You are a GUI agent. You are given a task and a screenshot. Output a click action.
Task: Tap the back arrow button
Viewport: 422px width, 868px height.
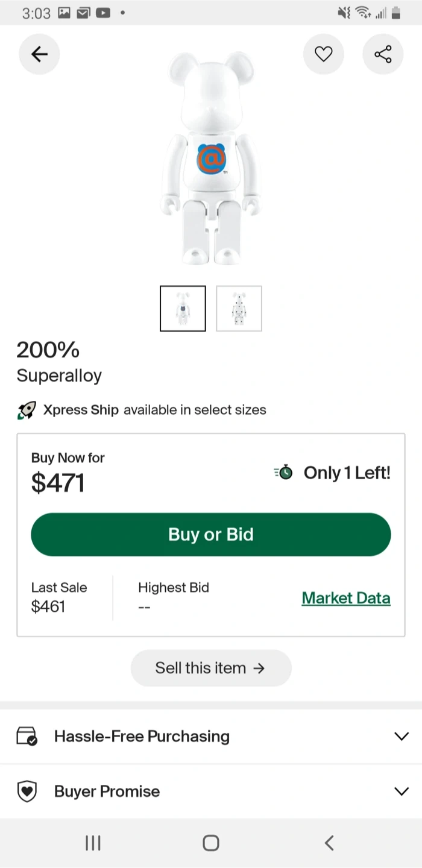[x=39, y=54]
